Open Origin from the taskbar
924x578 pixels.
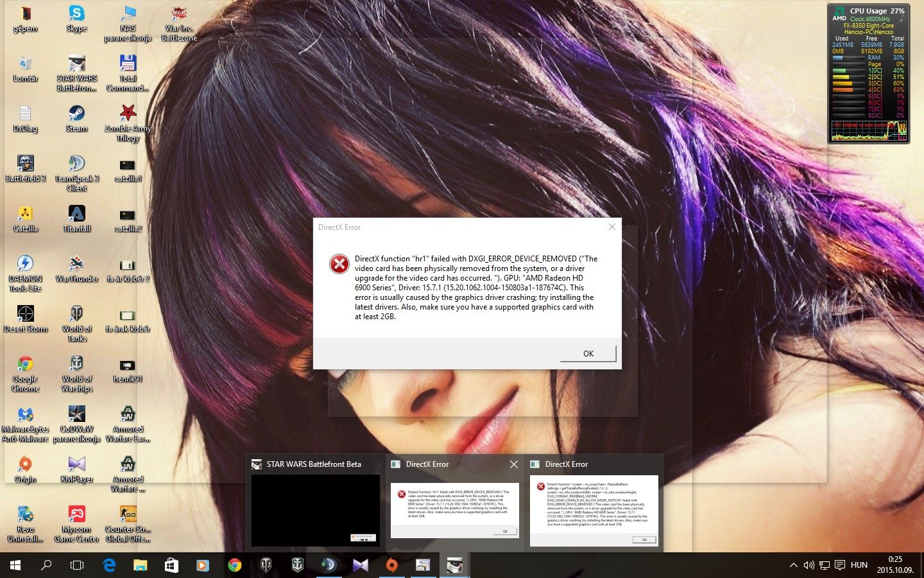tap(391, 565)
